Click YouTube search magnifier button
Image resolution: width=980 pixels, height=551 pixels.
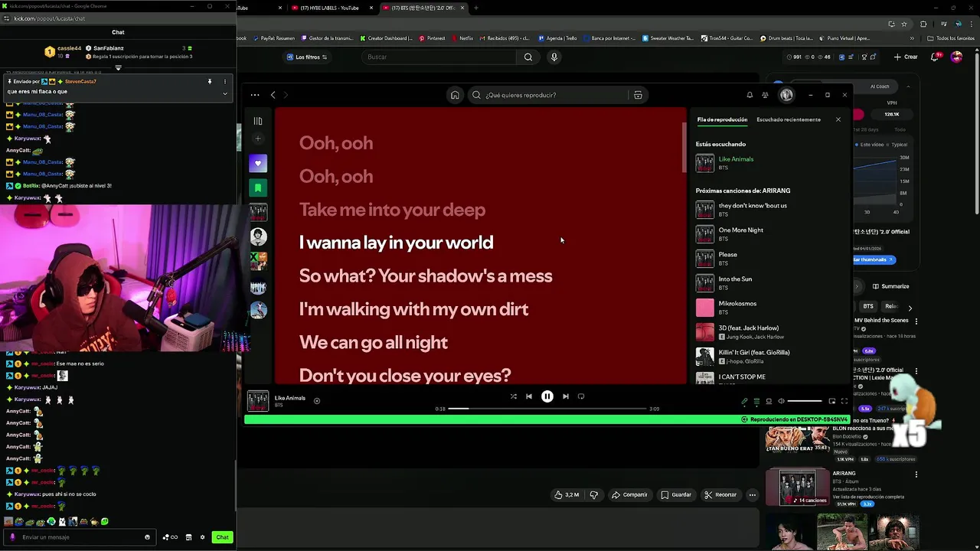coord(528,57)
